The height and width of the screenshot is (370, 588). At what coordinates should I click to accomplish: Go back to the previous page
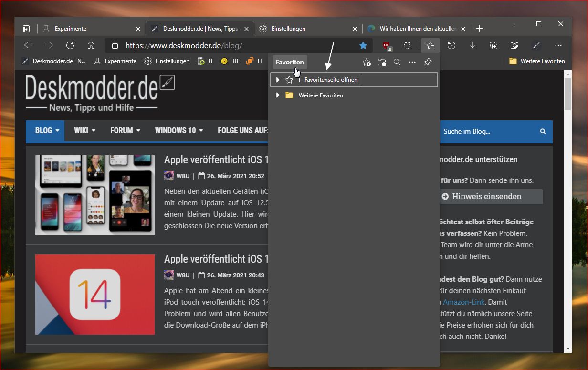28,45
